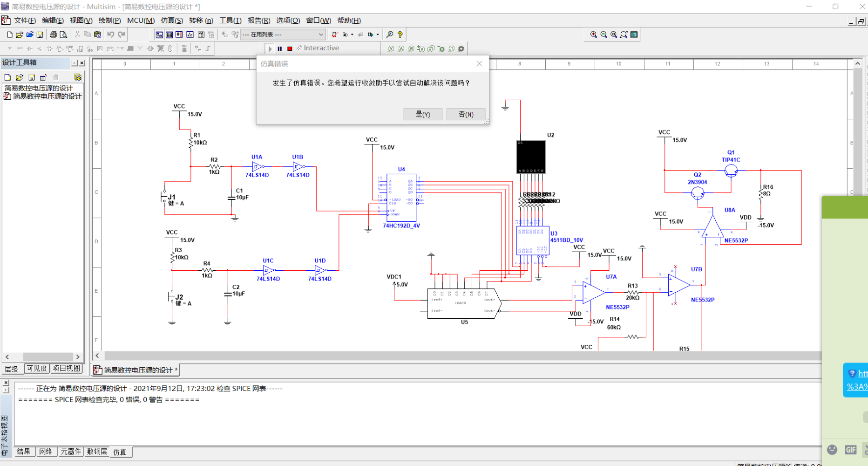Click the Find magnifier icon
This screenshot has width=868, height=466.
pyautogui.click(x=390, y=34)
